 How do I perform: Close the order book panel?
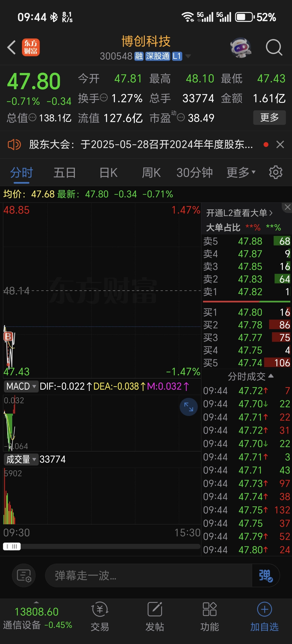[x=287, y=207]
